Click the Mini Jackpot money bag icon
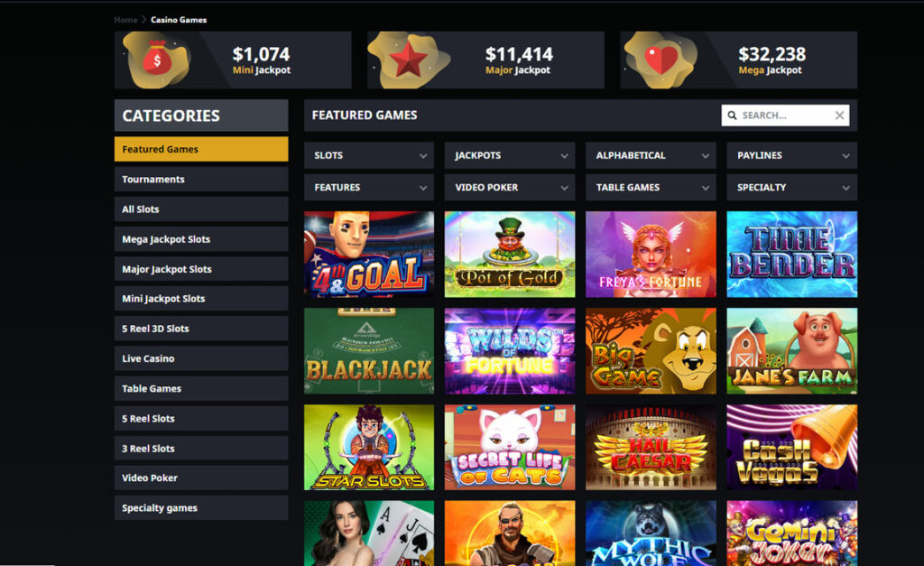 pos(157,58)
